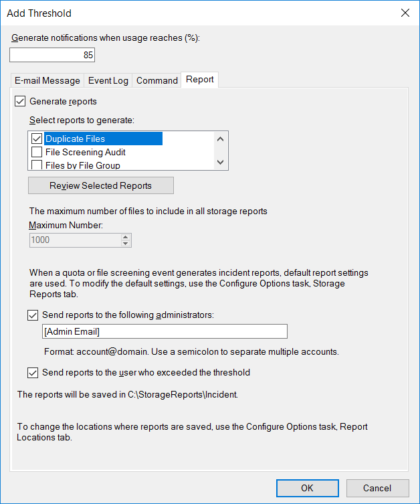Close the Add Threshold window
The width and height of the screenshot is (420, 504).
[405, 13]
